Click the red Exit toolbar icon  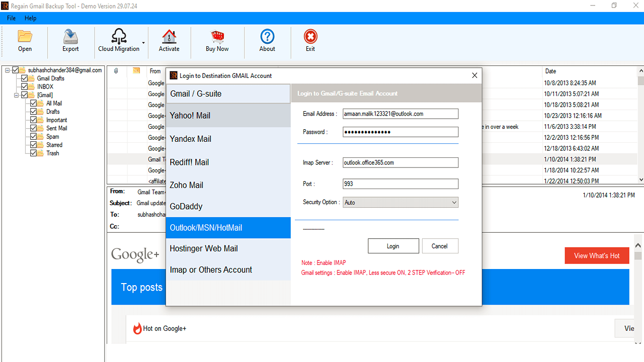[x=310, y=36]
